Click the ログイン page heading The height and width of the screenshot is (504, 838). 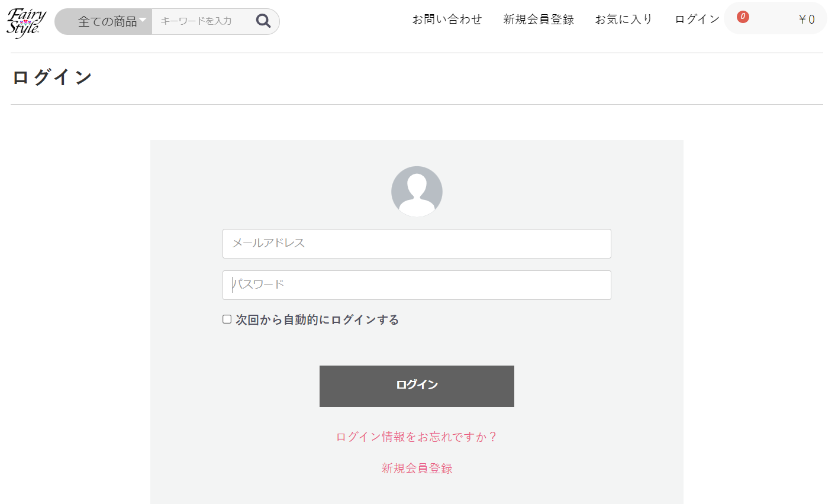(x=52, y=77)
